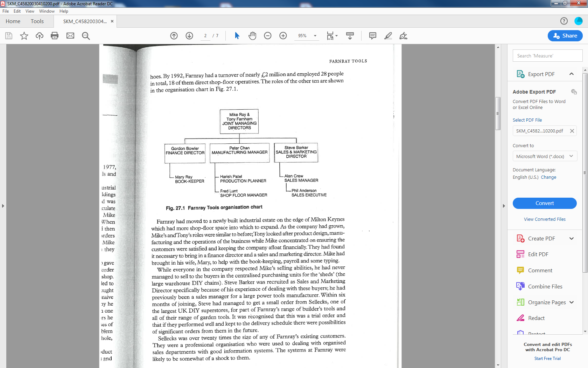Open the Fill & Sign tool
This screenshot has height=368, width=588.
pyautogui.click(x=403, y=35)
